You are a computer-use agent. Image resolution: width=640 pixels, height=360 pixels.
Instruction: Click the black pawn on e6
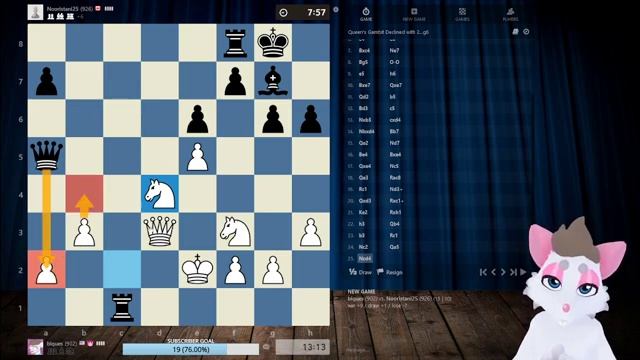pos(198,118)
